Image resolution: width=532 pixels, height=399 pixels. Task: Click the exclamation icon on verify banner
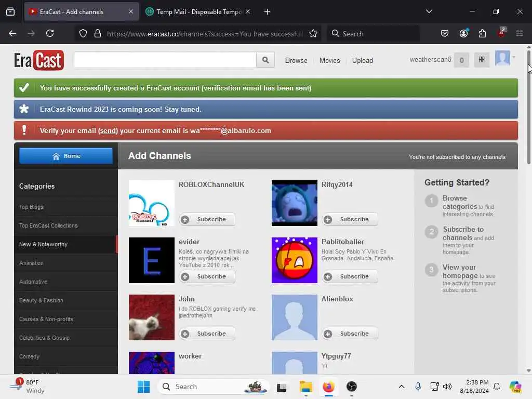click(x=24, y=130)
